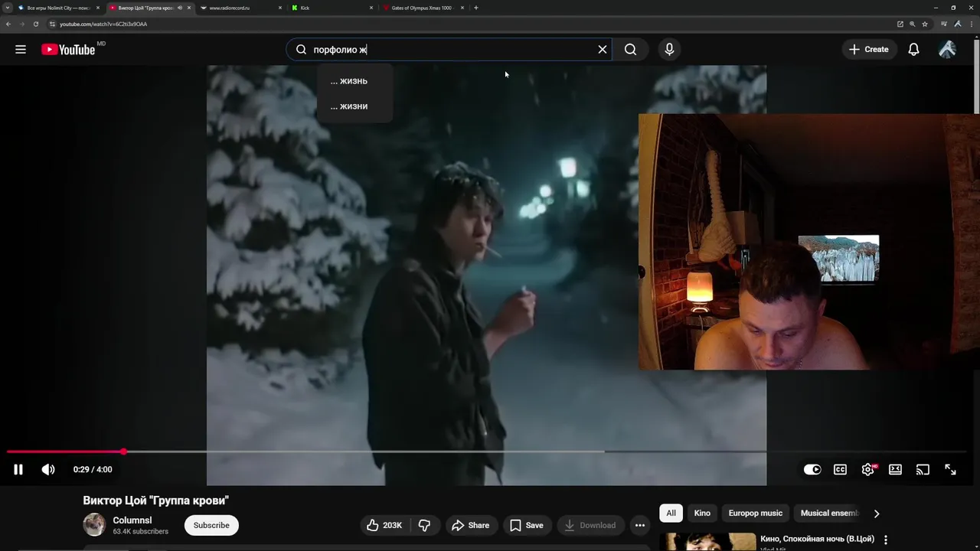Switch to the Nolimit City browser tab
Screen dimensions: 980x551
60,8
